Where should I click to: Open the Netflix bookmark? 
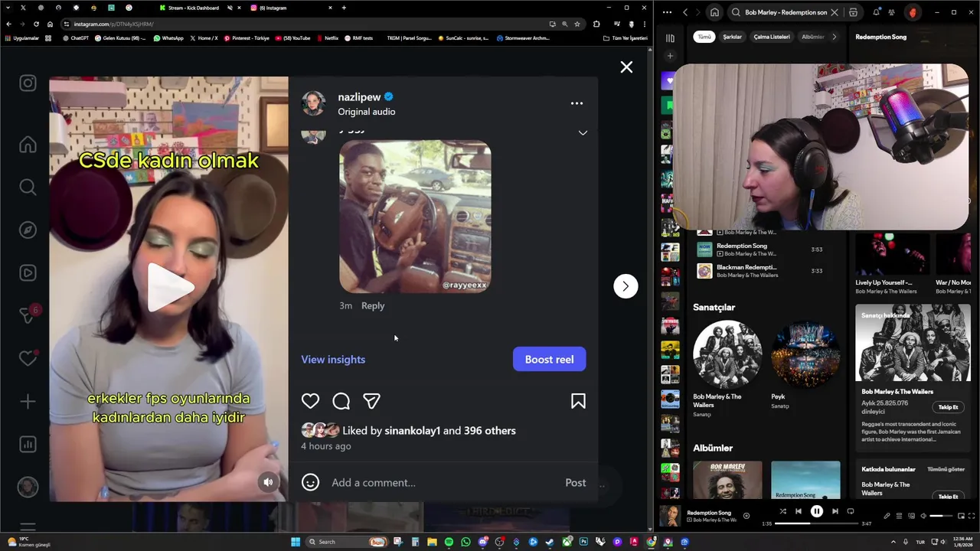[328, 37]
